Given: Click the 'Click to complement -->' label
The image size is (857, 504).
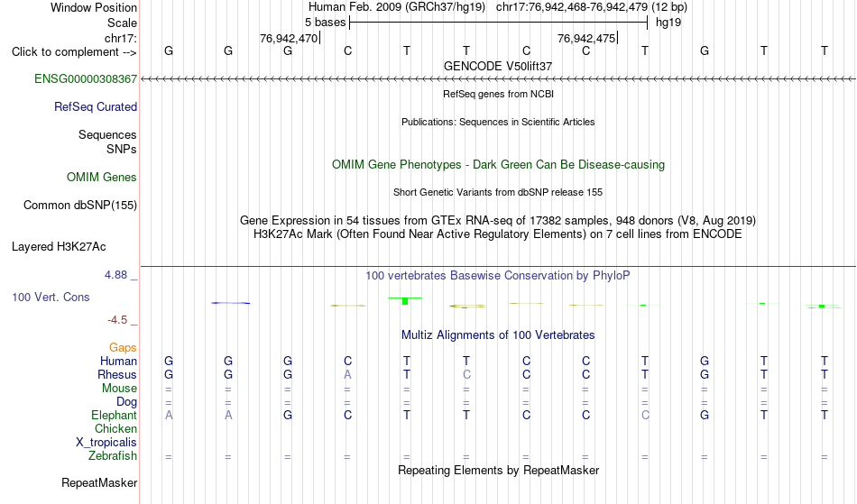Looking at the screenshot, I should 74,52.
